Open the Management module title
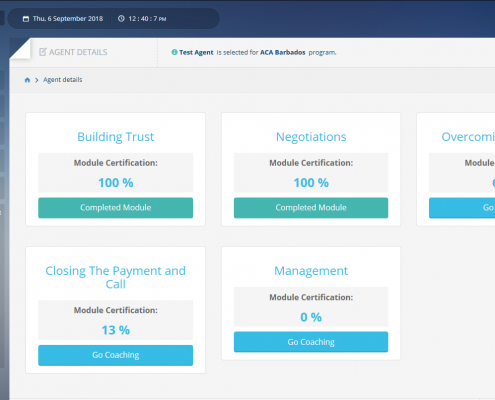 tap(311, 271)
